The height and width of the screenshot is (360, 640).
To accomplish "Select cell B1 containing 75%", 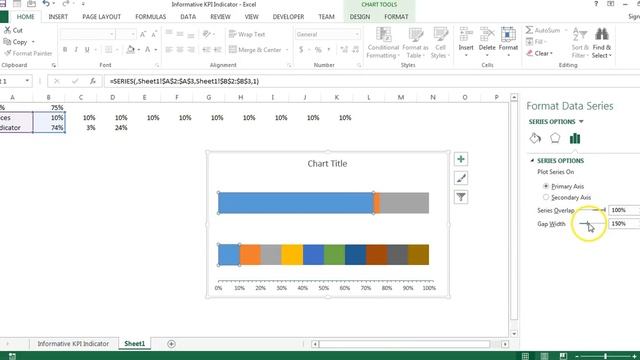I will coord(49,107).
